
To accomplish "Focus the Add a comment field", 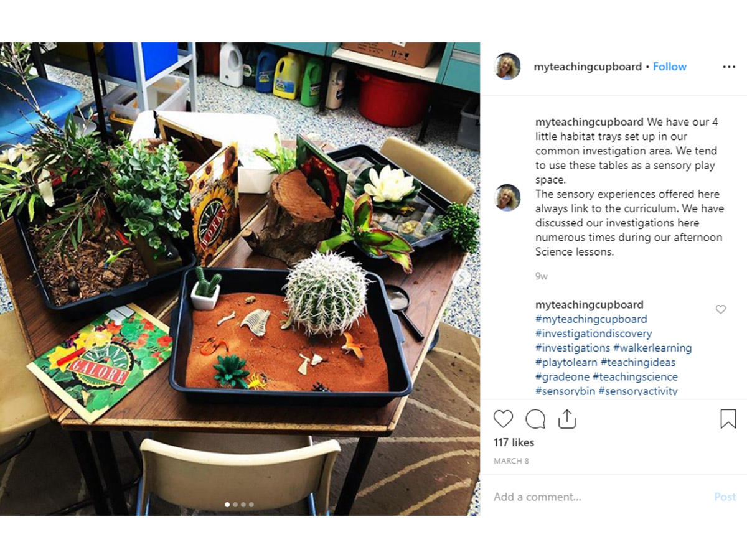I will [x=598, y=497].
